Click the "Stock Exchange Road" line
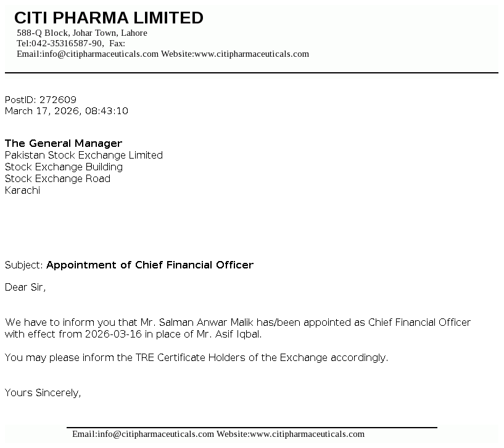The image size is (504, 448). (57, 178)
